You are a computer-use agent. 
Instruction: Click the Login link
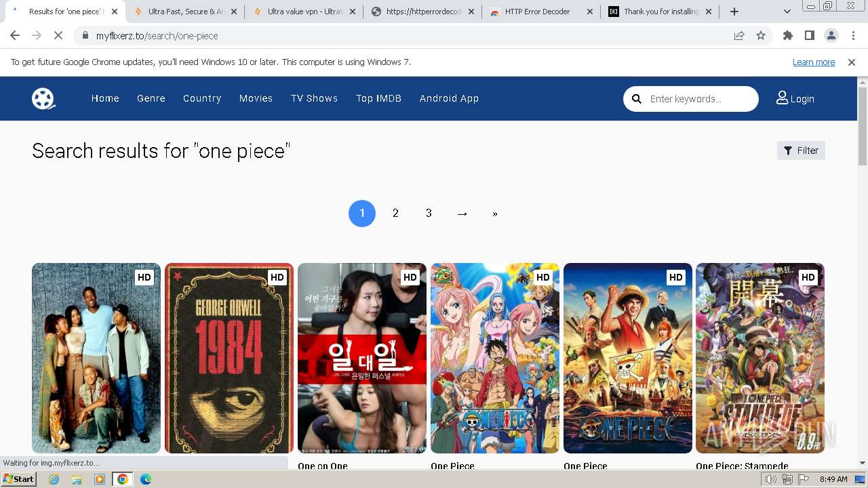(x=795, y=98)
